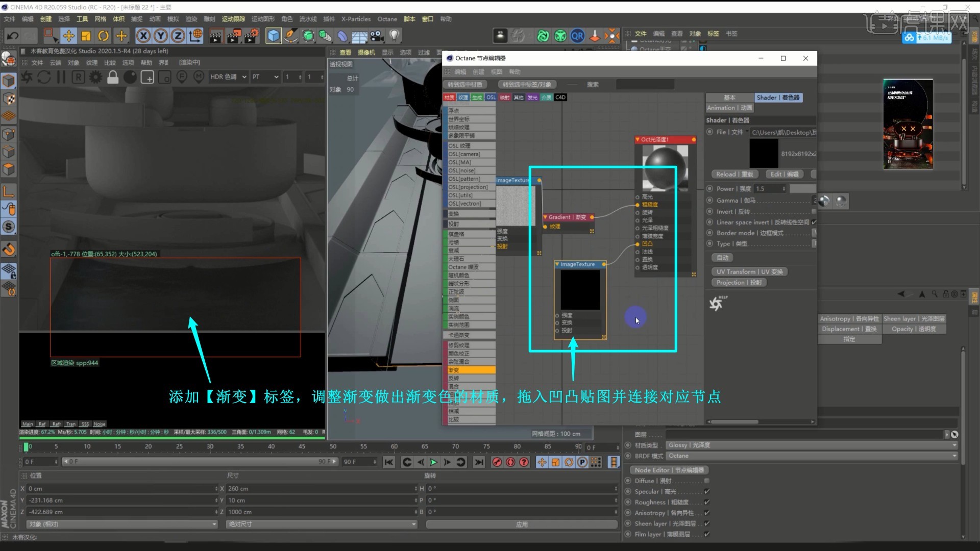The image size is (980, 551).
Task: Click the Reload texture button
Action: tap(734, 174)
